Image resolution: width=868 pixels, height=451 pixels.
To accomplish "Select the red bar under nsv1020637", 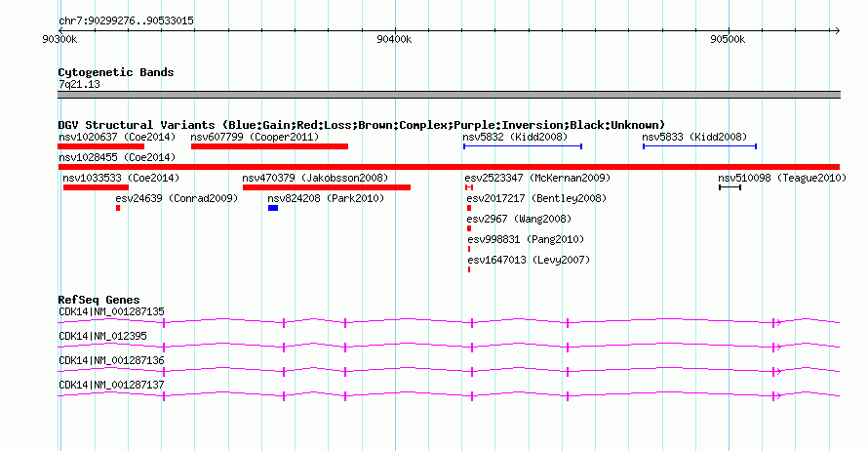I will (100, 146).
